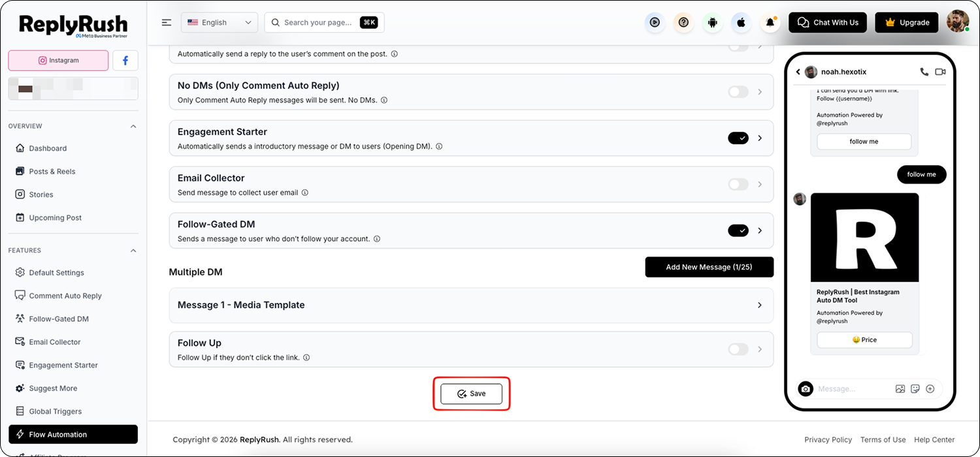Enable the Email Collector toggle
Viewport: 980px width, 457px height.
click(x=738, y=185)
